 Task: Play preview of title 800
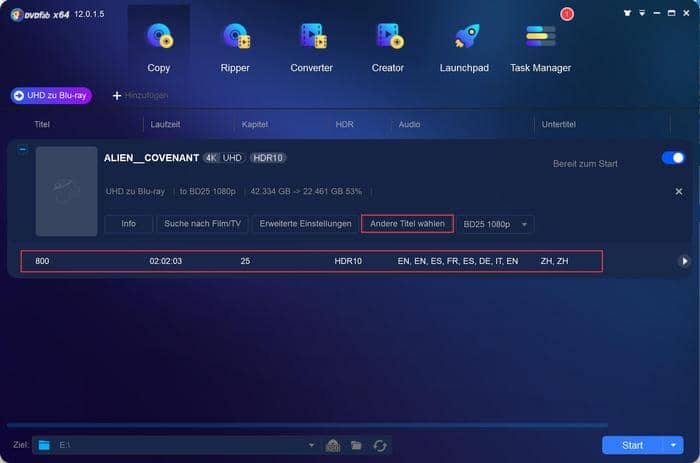click(x=684, y=261)
